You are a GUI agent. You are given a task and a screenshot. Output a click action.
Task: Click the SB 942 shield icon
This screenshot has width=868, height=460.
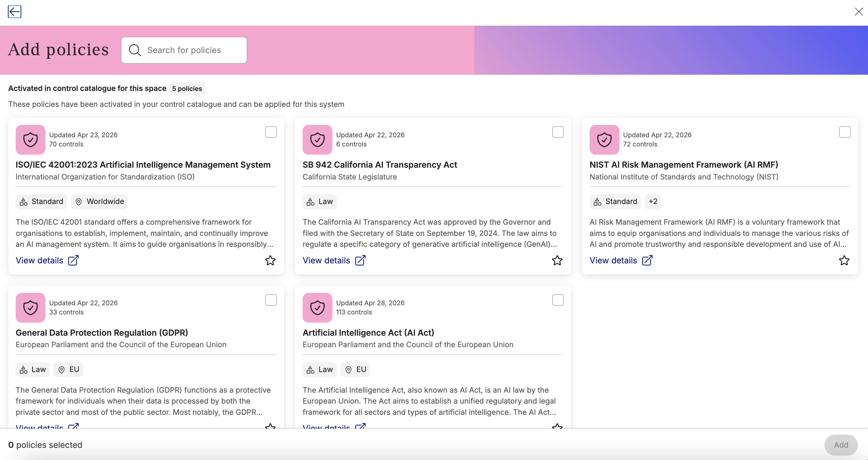pos(317,140)
